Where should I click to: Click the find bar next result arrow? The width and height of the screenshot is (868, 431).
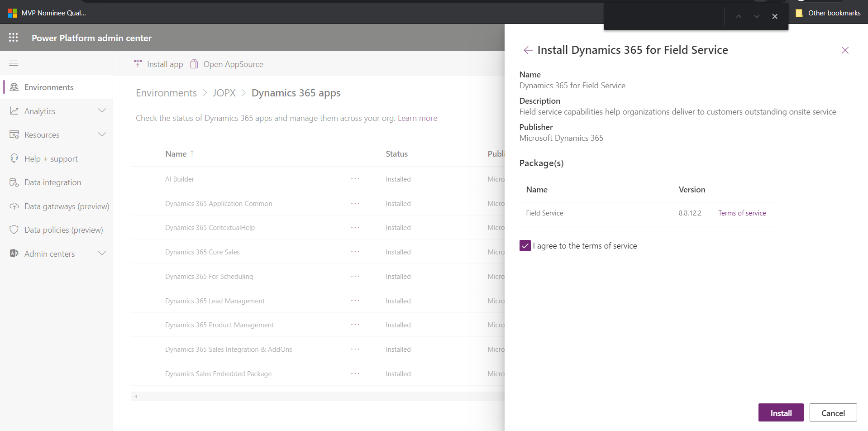point(757,16)
